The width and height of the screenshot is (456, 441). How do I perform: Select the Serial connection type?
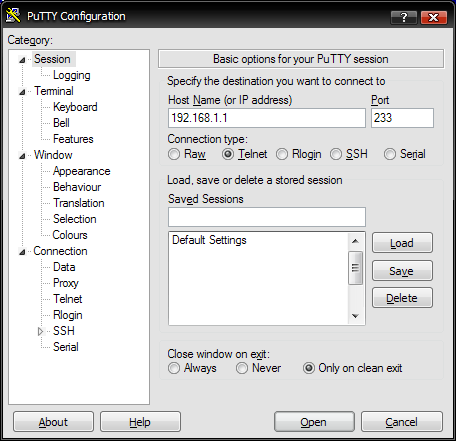click(x=390, y=154)
